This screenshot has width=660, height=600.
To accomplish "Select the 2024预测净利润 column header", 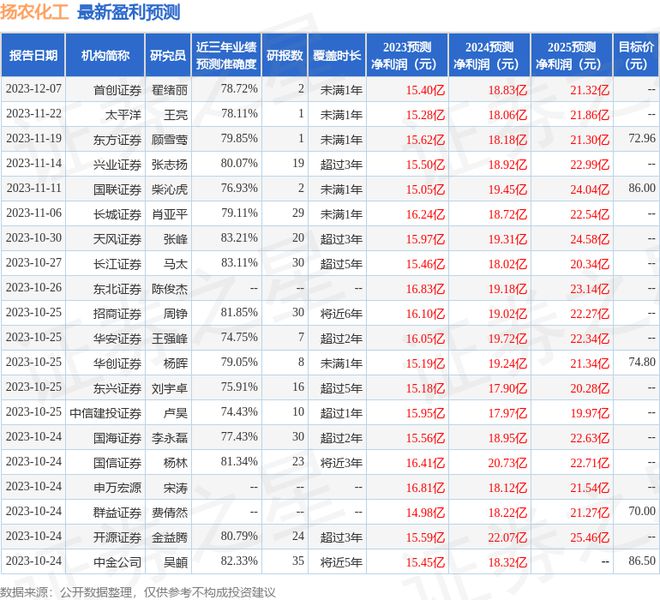I will coord(489,55).
